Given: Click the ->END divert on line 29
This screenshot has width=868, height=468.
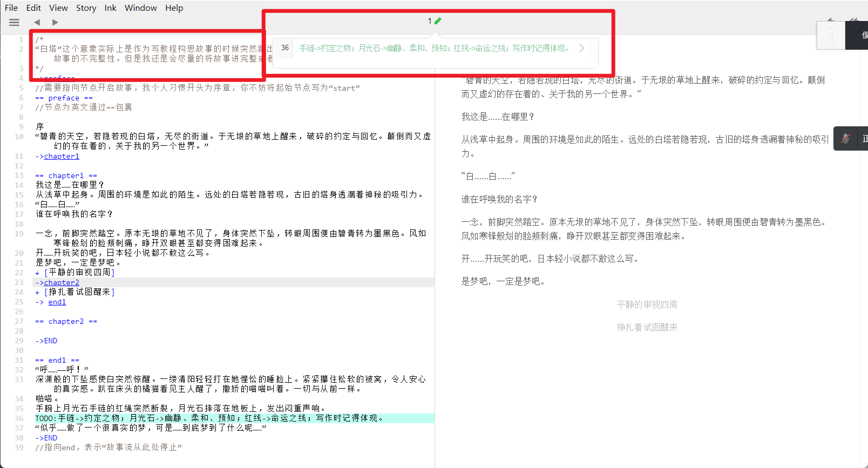Looking at the screenshot, I should pos(46,341).
